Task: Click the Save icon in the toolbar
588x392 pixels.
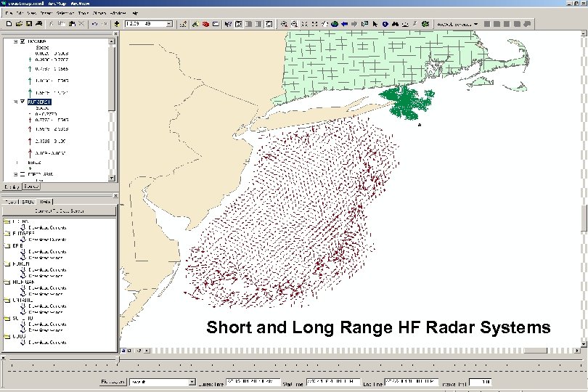Action: point(29,24)
